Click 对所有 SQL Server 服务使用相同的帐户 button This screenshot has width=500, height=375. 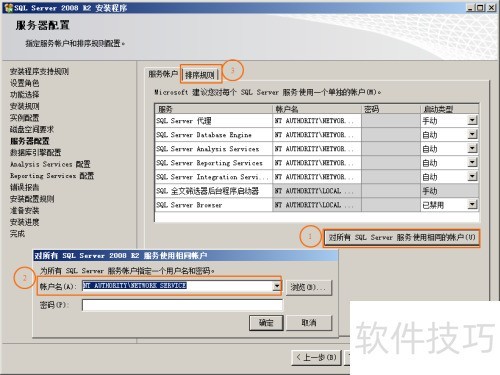(402, 238)
